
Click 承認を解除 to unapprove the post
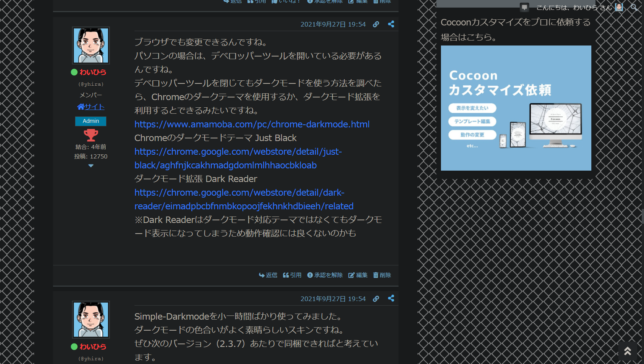(325, 275)
